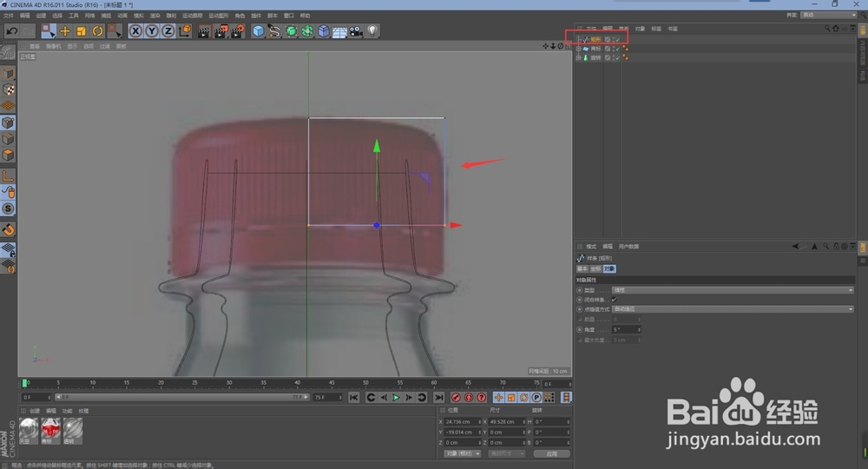This screenshot has width=868, height=469.
Task: Click the 角度 value field showing 5°
Action: pyautogui.click(x=626, y=329)
